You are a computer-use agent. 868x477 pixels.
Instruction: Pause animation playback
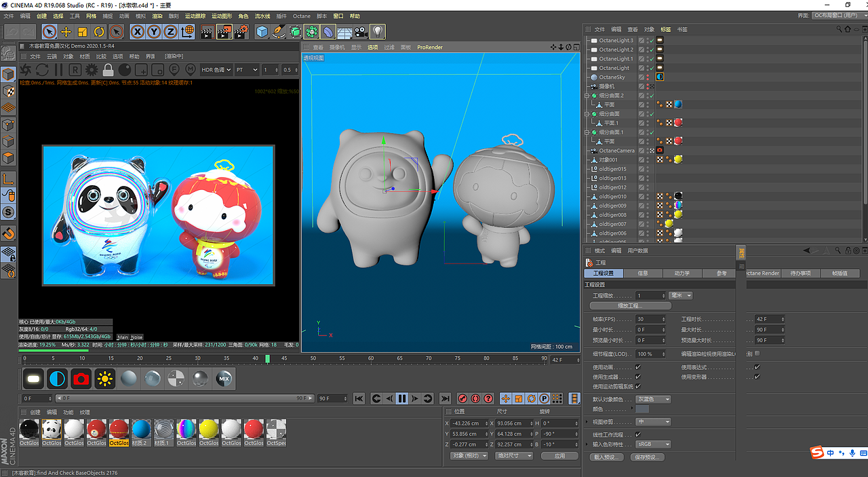click(x=402, y=398)
